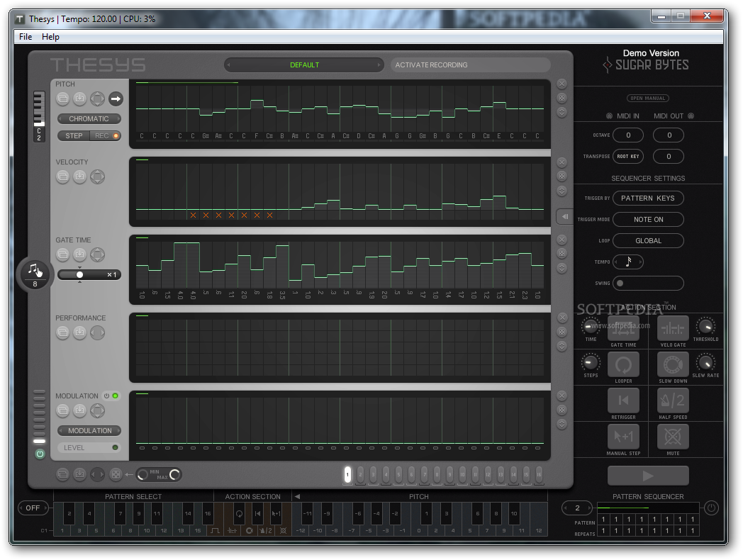Open the OFF keyboard mode selector

coord(33,508)
